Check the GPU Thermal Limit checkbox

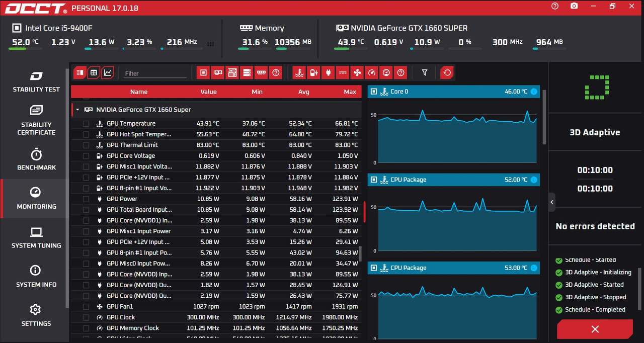pyautogui.click(x=86, y=145)
